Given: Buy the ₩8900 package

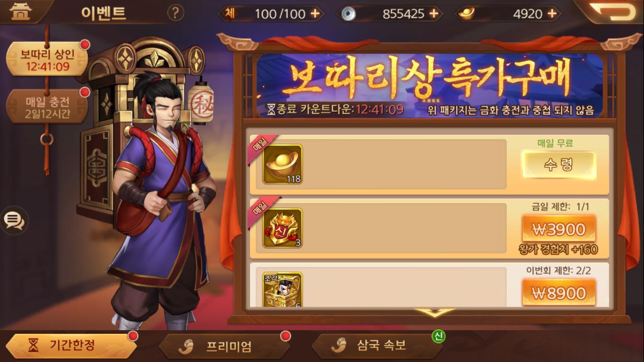Looking at the screenshot, I should 559,293.
